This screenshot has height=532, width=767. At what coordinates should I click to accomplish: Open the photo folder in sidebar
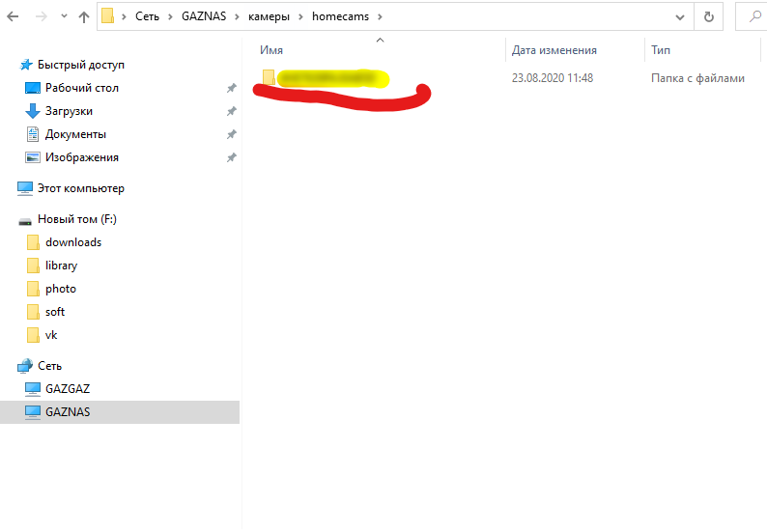click(61, 289)
